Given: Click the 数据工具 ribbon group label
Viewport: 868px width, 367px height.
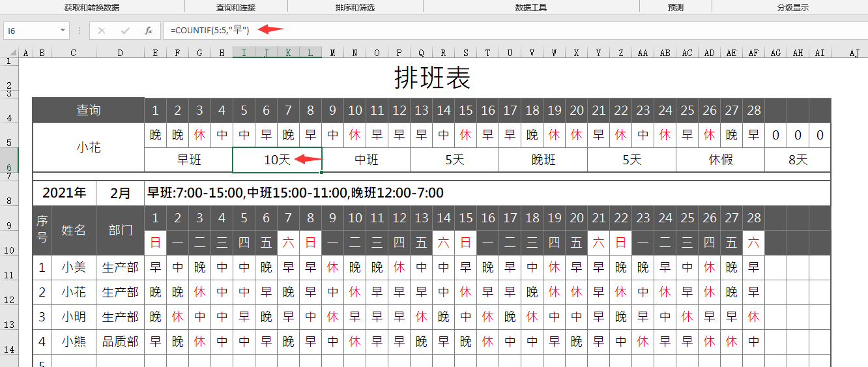Looking at the screenshot, I should tap(530, 8).
